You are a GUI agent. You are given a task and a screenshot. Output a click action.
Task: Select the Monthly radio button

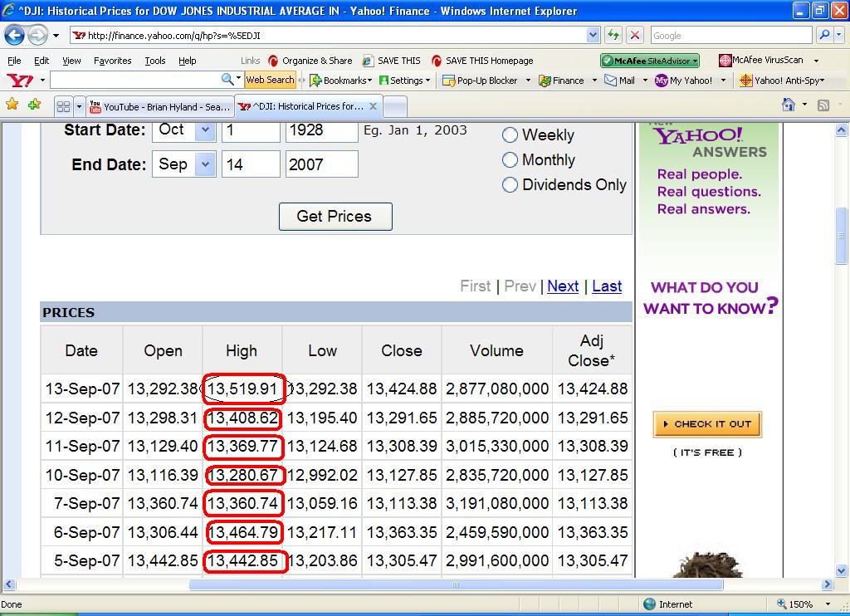tap(510, 159)
